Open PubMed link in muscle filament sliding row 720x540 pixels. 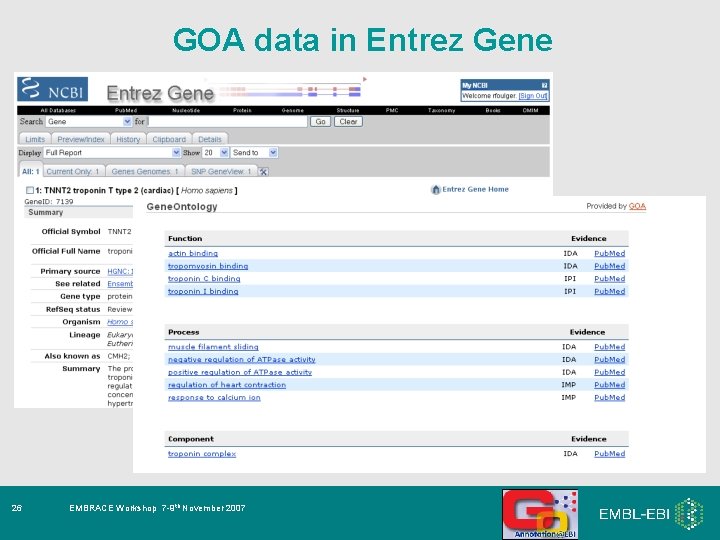609,347
